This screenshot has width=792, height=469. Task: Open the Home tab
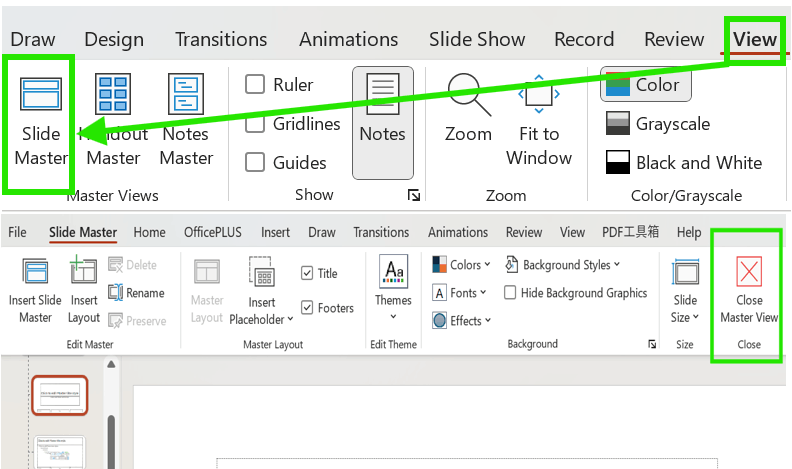(x=150, y=232)
